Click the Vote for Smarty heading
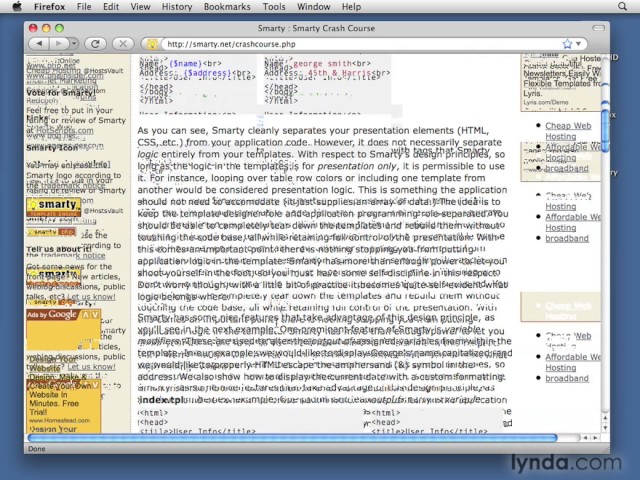Viewport: 640px width, 480px height. tap(61, 93)
